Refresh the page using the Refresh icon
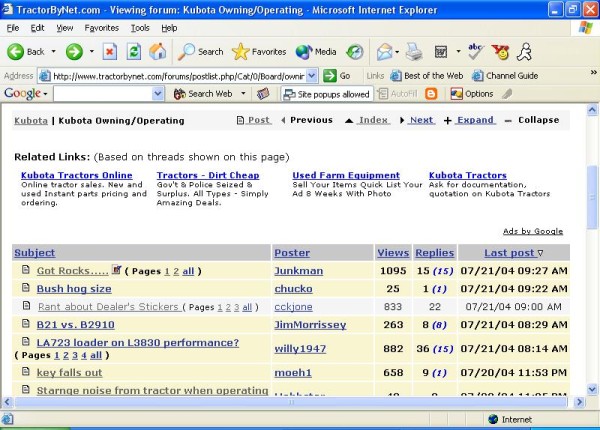The image size is (600, 430). point(134,52)
